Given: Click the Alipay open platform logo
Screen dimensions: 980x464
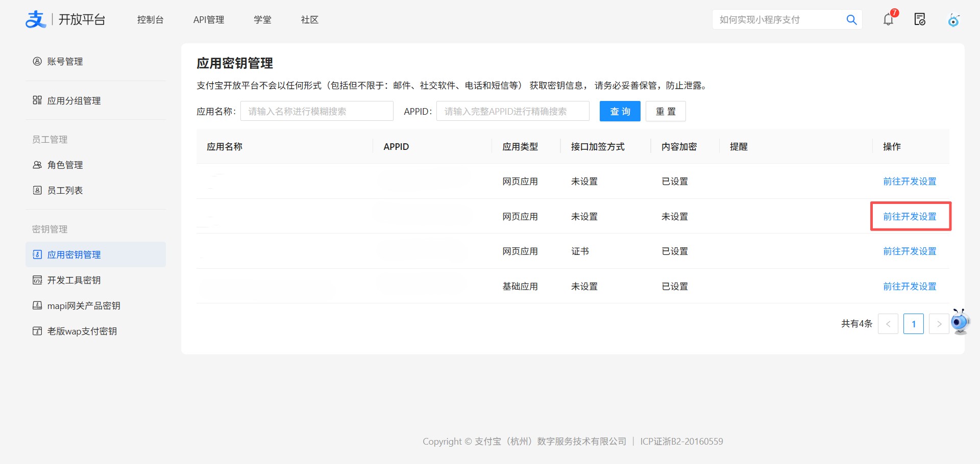Looking at the screenshot, I should pos(65,19).
